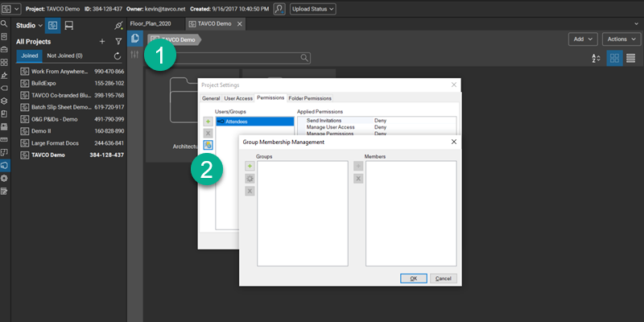Open the Thumbnails grid icon in sidebar

pyautogui.click(x=4, y=63)
